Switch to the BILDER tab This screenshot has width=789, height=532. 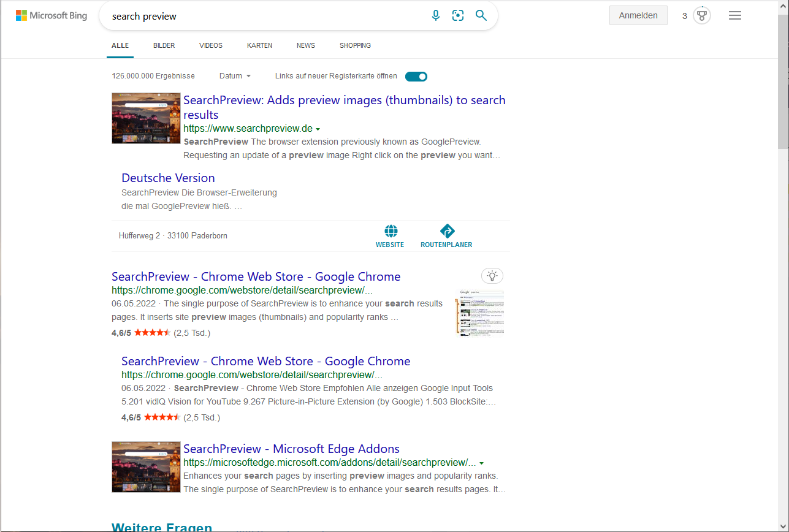[x=164, y=45]
